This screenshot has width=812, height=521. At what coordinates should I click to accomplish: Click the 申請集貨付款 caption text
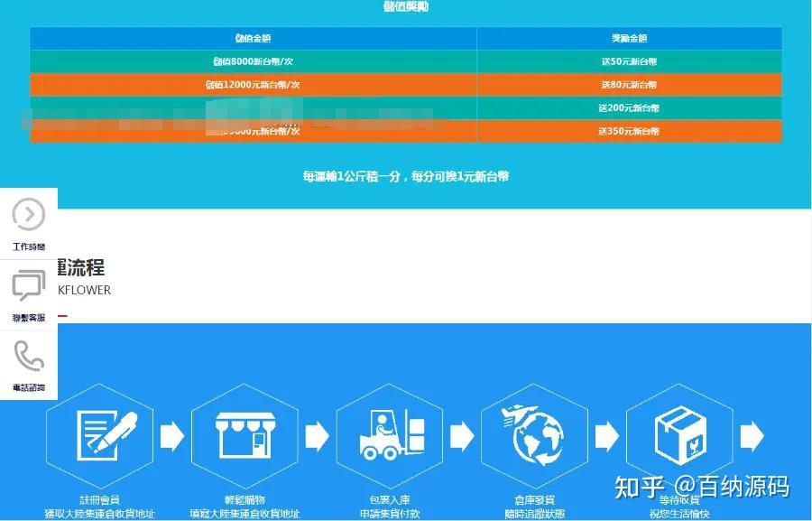pos(390,515)
